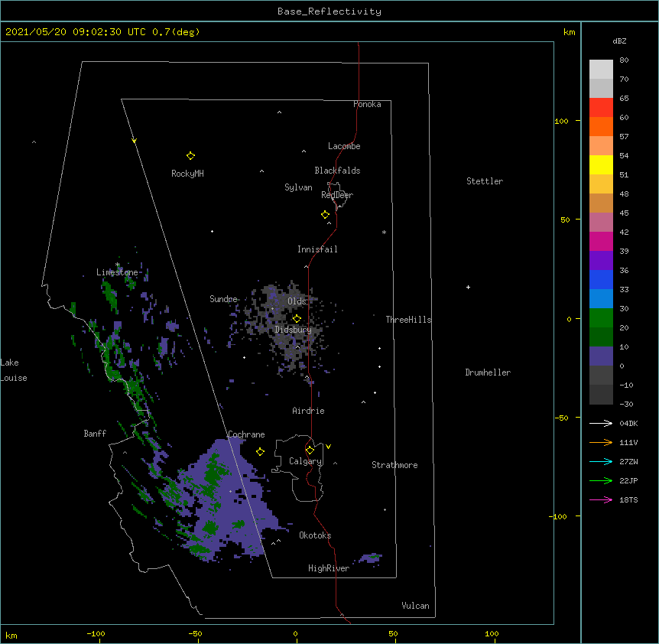Image resolution: width=659 pixels, height=644 pixels.
Task: Click the 04DK legend label
Action: coord(628,423)
